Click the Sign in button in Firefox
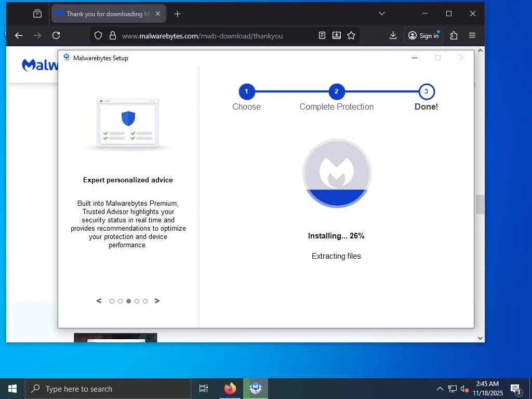 point(423,35)
